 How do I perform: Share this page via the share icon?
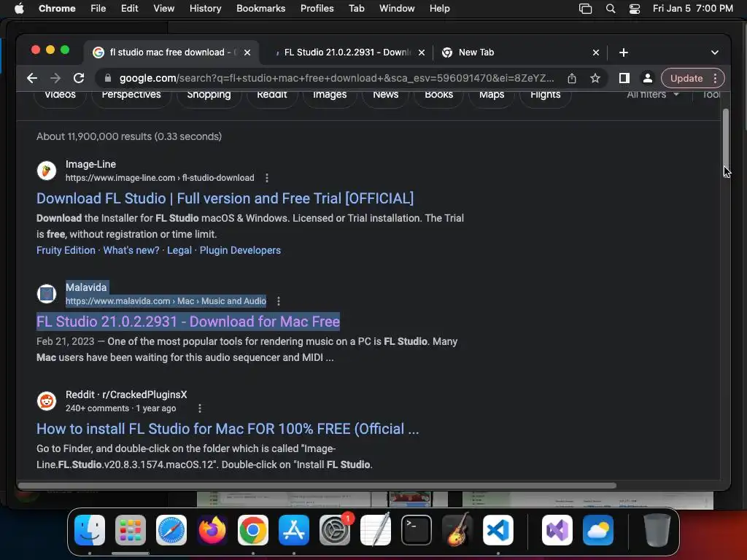572,78
